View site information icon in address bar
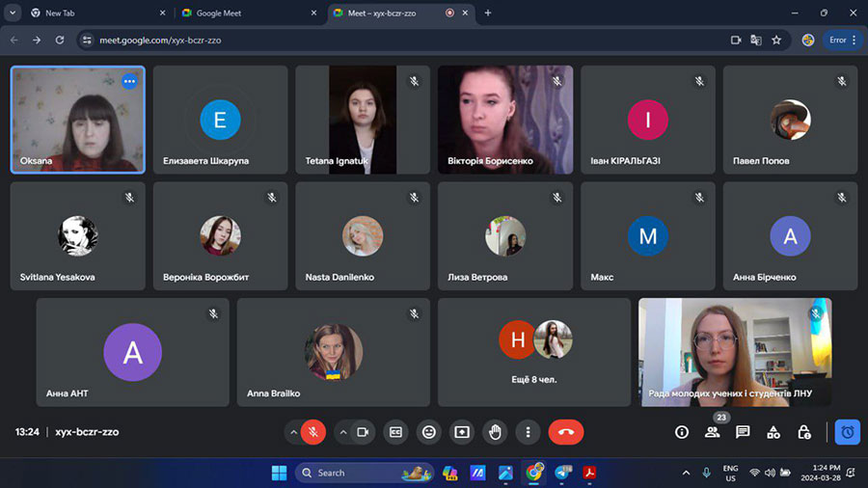Image resolution: width=868 pixels, height=488 pixels. tap(87, 40)
